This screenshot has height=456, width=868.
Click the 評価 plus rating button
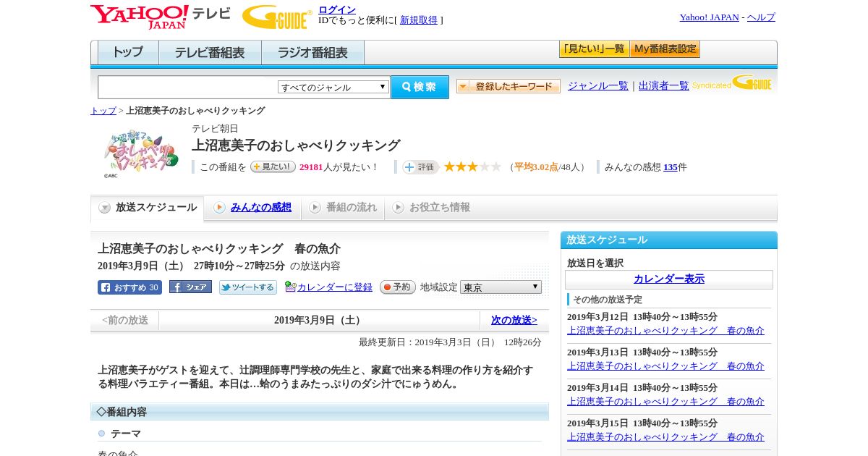(x=421, y=167)
